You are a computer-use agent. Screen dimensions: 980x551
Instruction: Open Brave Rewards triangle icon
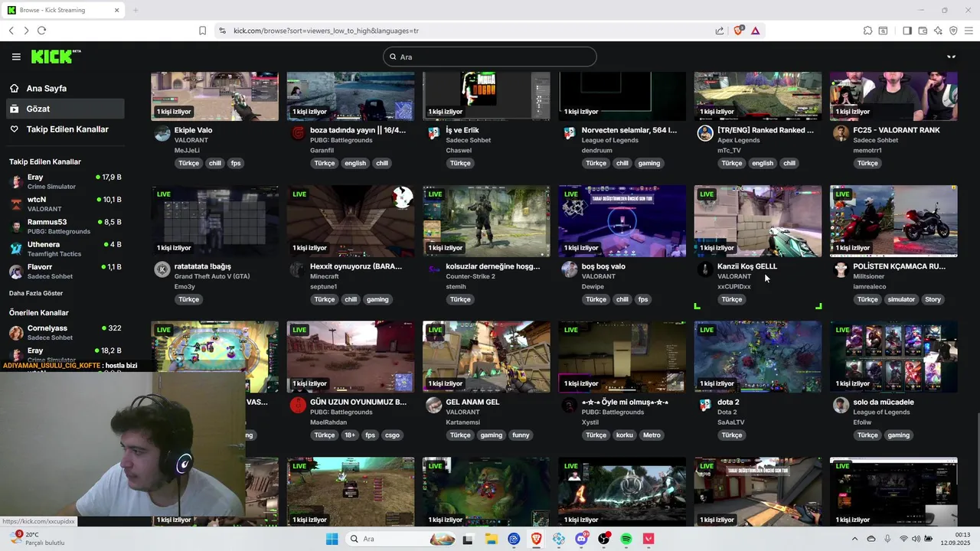[x=755, y=31]
